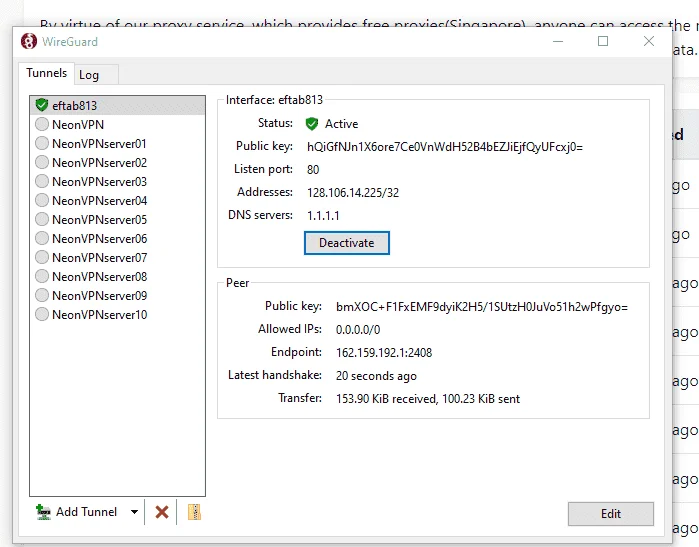699x547 pixels.
Task: Click the status circle beside NeonVPNserver10
Action: [x=42, y=314]
